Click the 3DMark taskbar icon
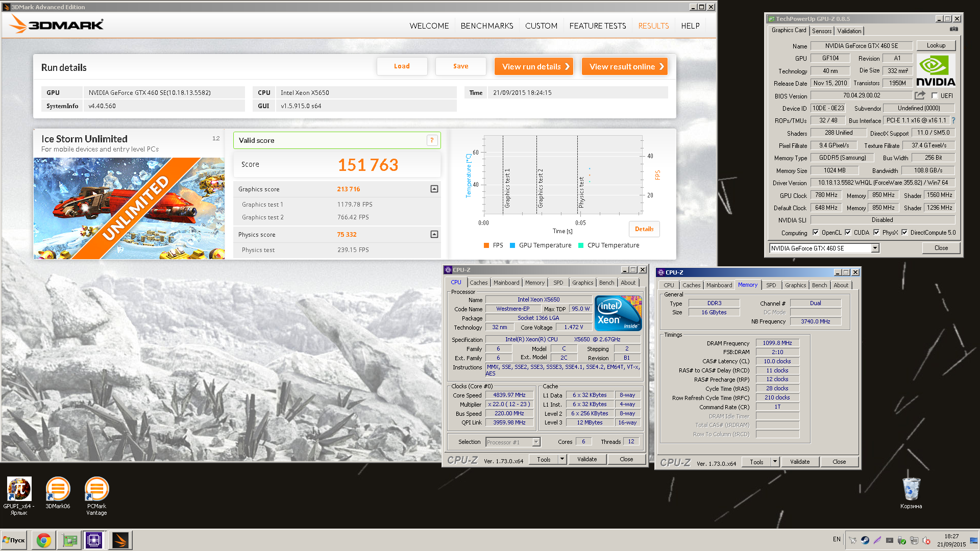Screen dimensions: 980x551 (x=120, y=540)
